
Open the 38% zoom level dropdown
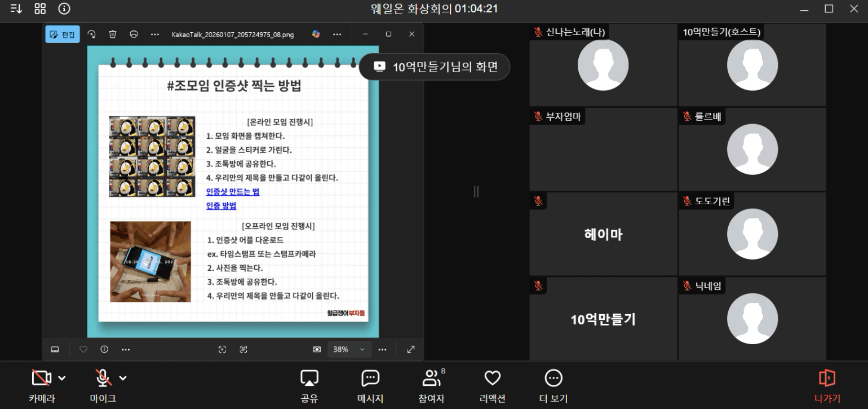349,349
